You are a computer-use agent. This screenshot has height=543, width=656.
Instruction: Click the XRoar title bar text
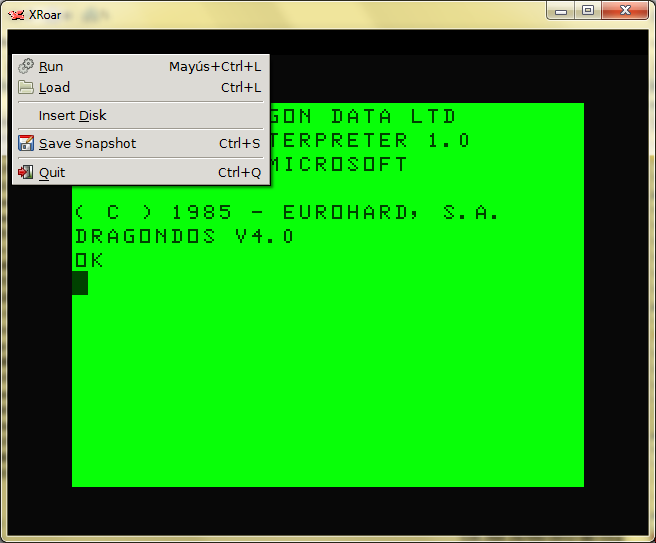[x=45, y=14]
